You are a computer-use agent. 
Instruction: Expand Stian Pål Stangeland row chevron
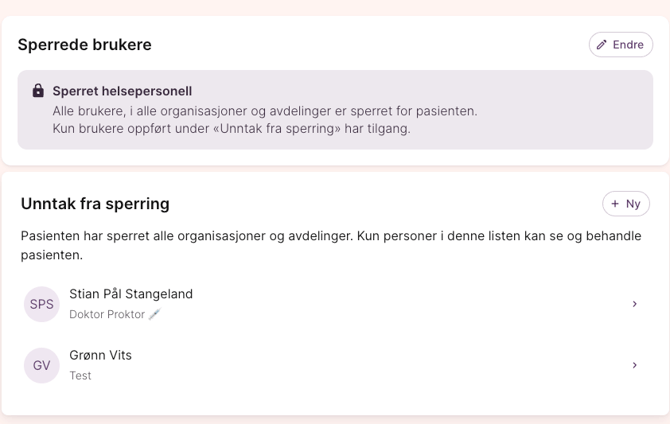click(x=634, y=304)
